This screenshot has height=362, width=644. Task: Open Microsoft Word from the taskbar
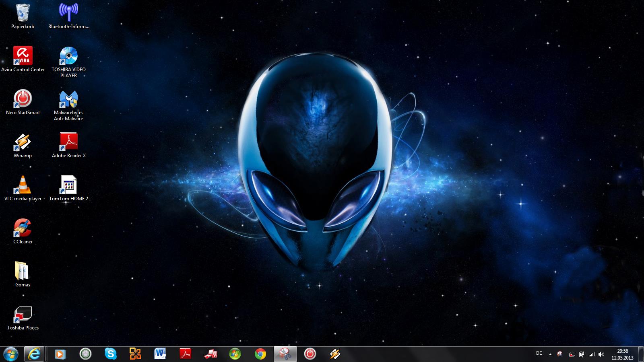point(160,354)
